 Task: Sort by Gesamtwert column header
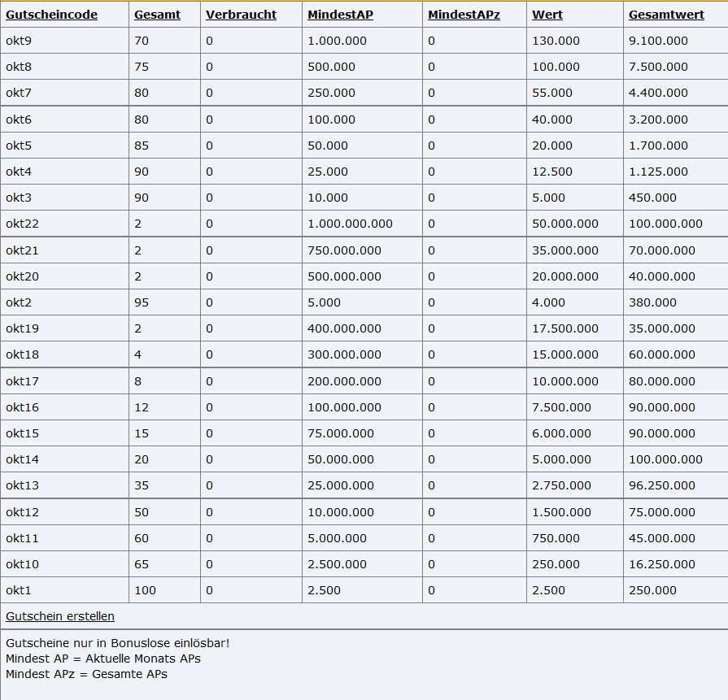pos(666,15)
